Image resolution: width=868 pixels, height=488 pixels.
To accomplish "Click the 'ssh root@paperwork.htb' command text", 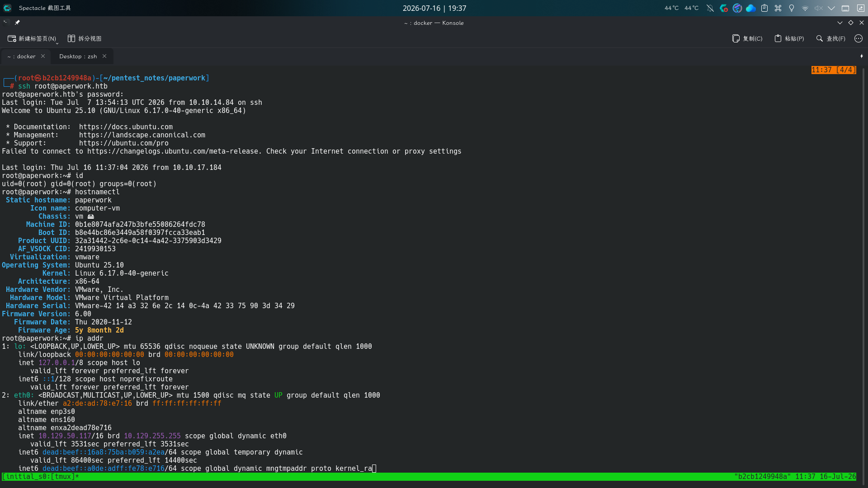I will click(63, 86).
